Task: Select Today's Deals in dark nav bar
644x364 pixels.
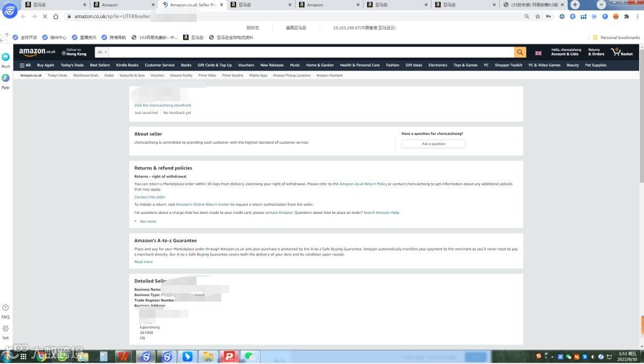Action: tap(72, 65)
